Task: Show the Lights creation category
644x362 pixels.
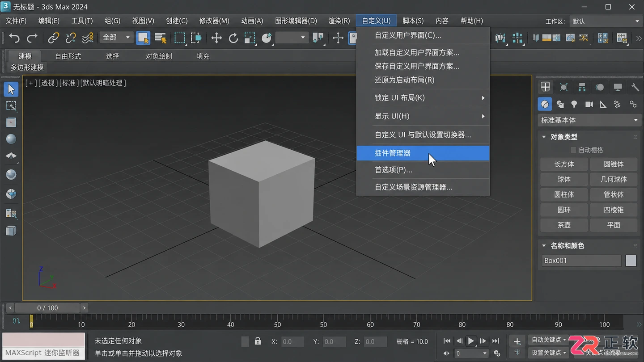Action: click(x=574, y=104)
